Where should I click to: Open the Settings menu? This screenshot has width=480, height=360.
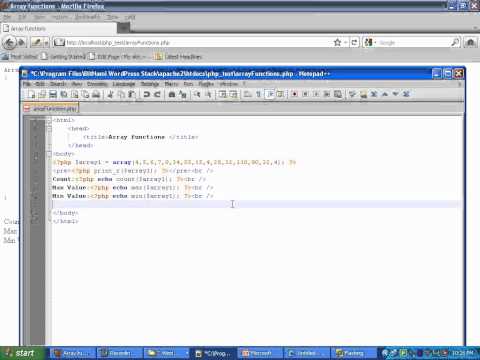(150, 84)
